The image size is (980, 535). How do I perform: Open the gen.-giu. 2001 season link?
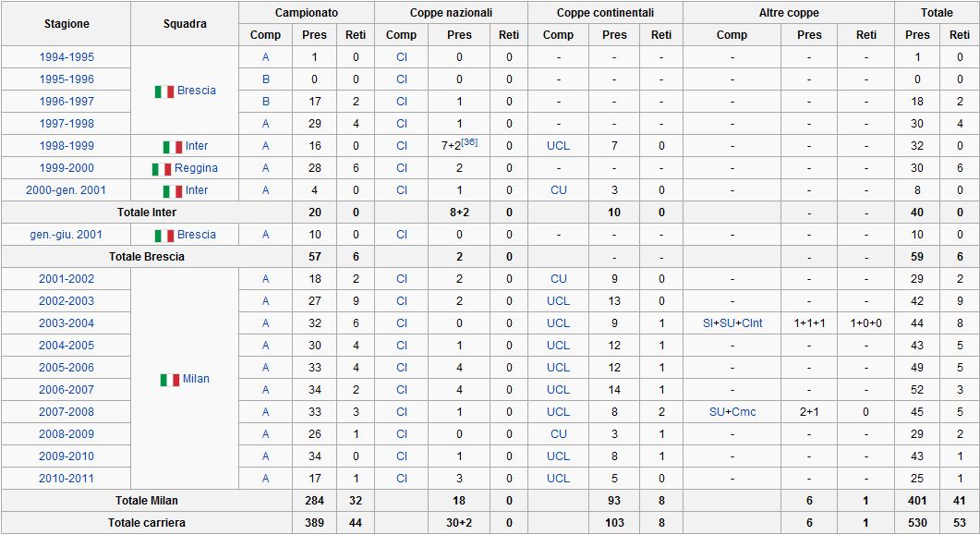pyautogui.click(x=67, y=235)
